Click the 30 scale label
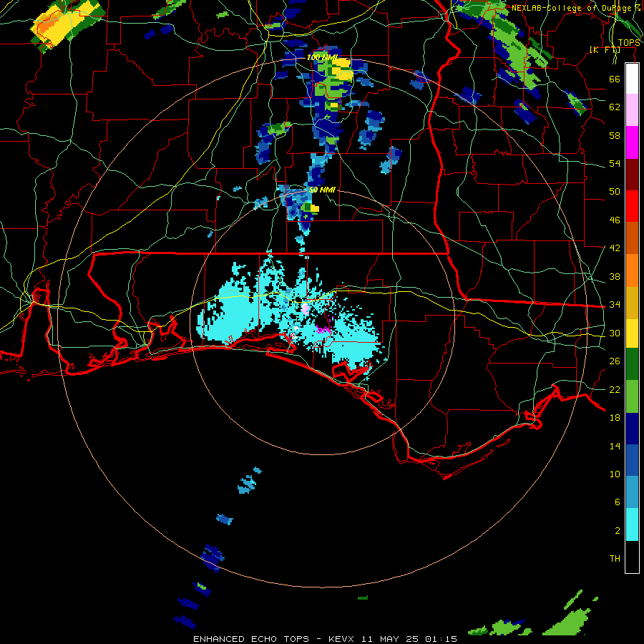644x644 pixels. [615, 333]
